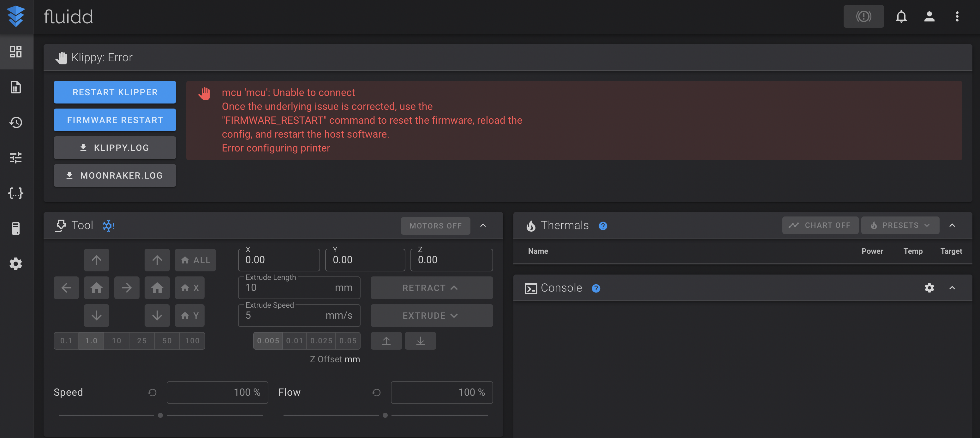This screenshot has height=438, width=980.
Task: Select the 100 move distance
Action: (x=192, y=341)
